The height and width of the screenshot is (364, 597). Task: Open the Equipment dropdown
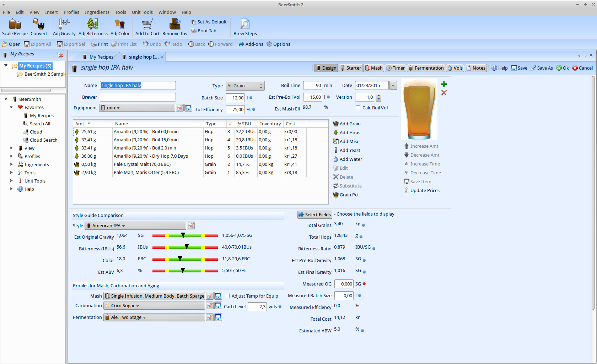tap(137, 108)
